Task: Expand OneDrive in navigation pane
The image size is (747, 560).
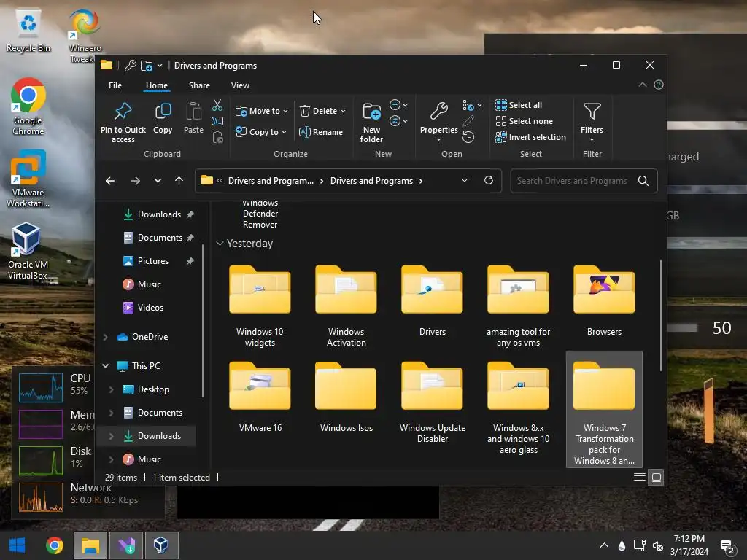Action: (x=105, y=337)
